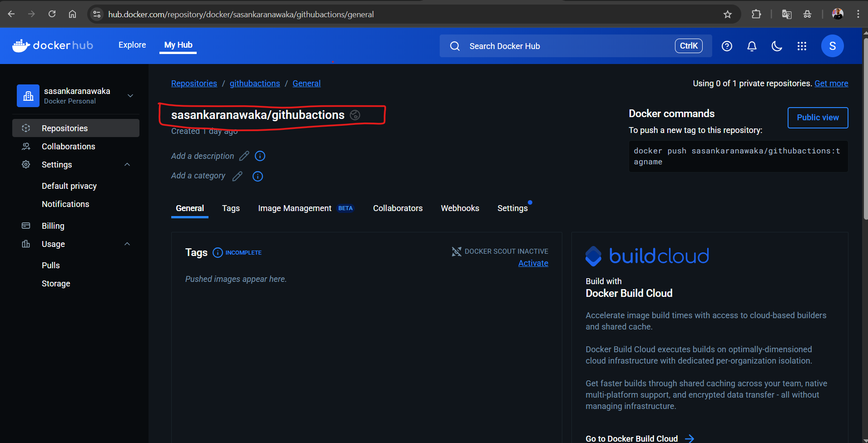Click the pencil icon to edit description
The image size is (868, 443).
(244, 156)
